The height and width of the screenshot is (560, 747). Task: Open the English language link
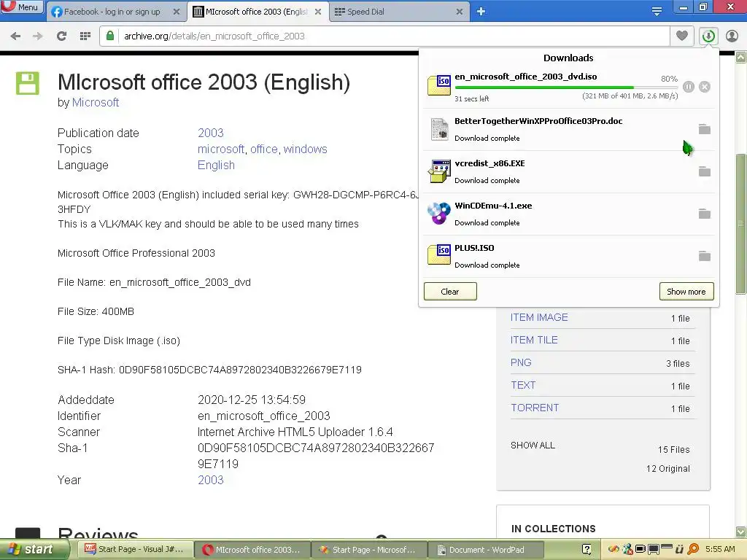point(216,166)
